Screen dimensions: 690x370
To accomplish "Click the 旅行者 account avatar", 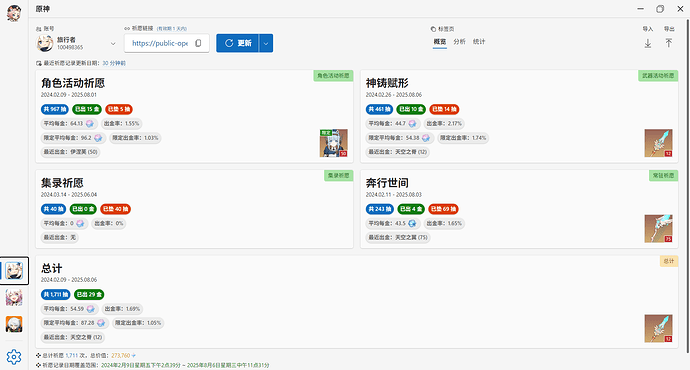I will coord(44,43).
